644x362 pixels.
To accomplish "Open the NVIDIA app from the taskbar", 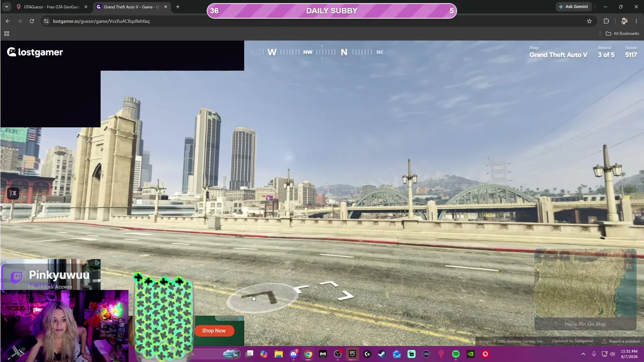I will click(x=470, y=354).
